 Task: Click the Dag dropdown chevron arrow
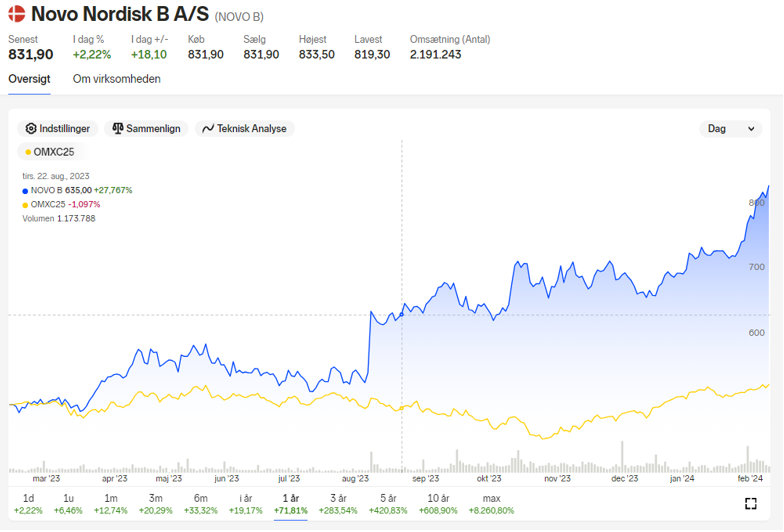(x=751, y=129)
